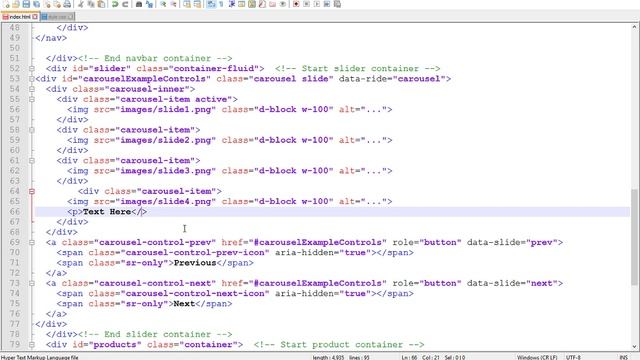Click the "length : 4,935" status bar text
The height and width of the screenshot is (360, 640).
[x=328, y=357]
